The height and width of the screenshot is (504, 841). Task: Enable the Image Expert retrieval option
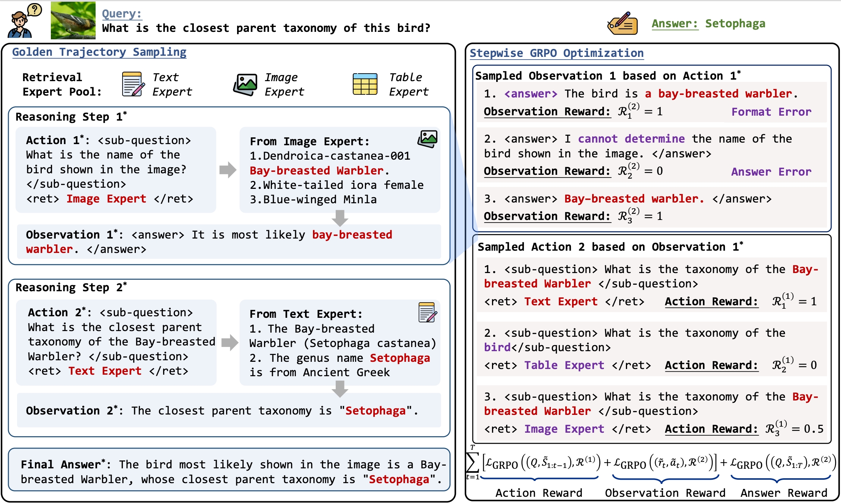click(106, 198)
